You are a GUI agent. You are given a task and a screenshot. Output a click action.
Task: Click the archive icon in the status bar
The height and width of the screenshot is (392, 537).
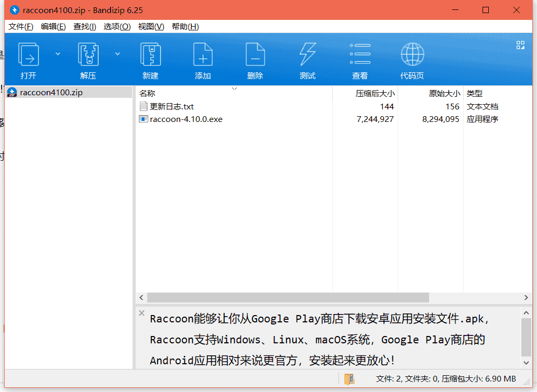pos(349,379)
